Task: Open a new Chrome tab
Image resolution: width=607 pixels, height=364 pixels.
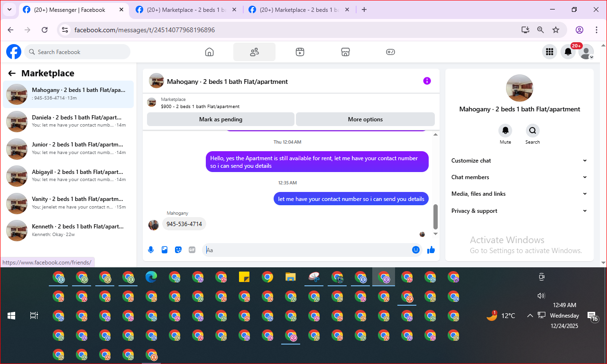Action: pos(364,9)
